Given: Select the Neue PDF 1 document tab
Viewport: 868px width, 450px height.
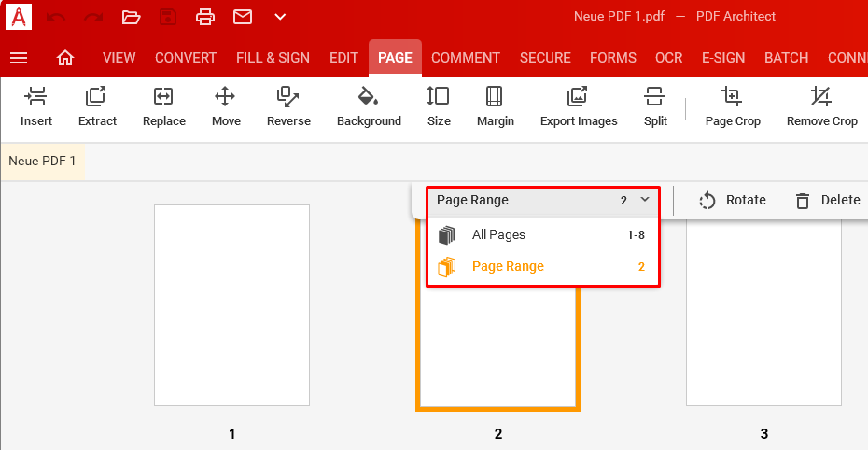Looking at the screenshot, I should tap(42, 162).
